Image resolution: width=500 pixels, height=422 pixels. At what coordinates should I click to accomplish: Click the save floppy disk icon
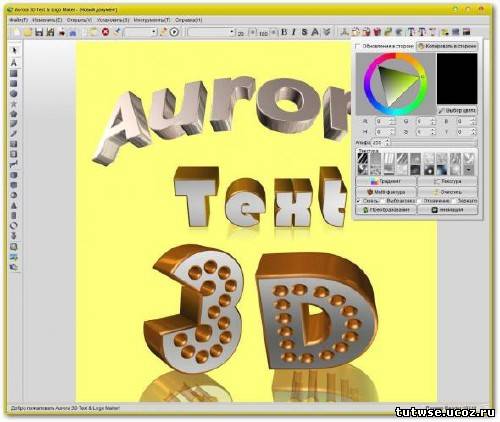39,32
